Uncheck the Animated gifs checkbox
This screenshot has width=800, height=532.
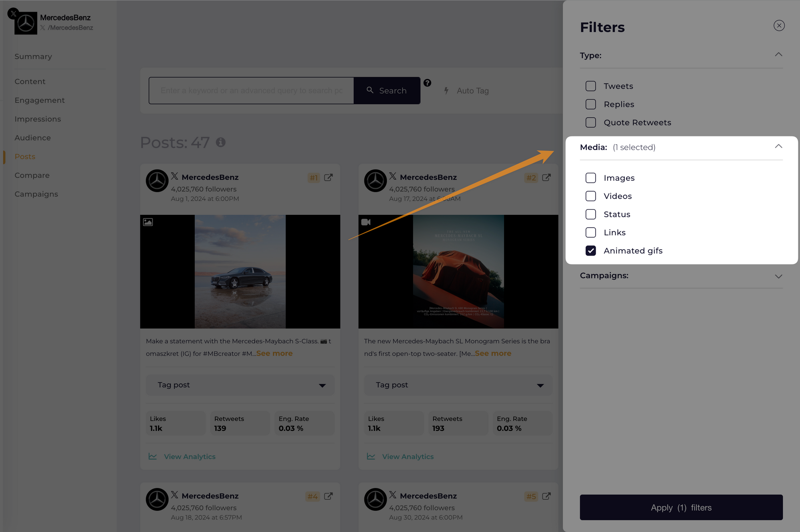590,251
